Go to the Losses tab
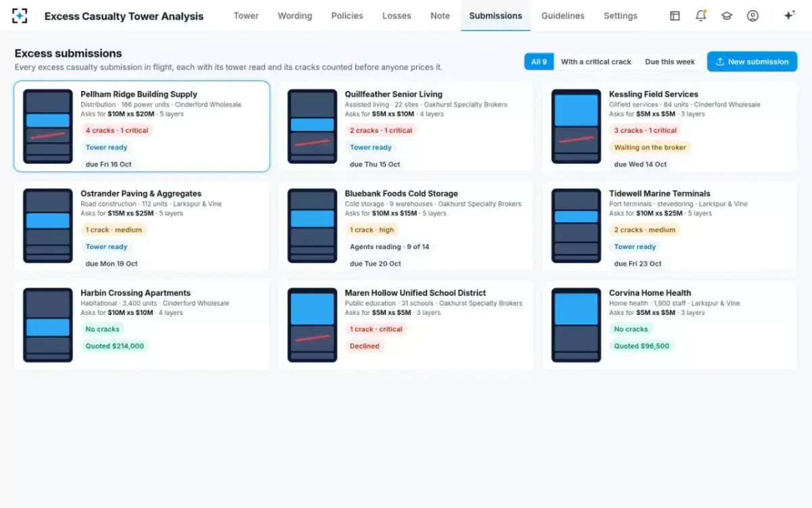Image resolution: width=812 pixels, height=508 pixels. [x=397, y=16]
